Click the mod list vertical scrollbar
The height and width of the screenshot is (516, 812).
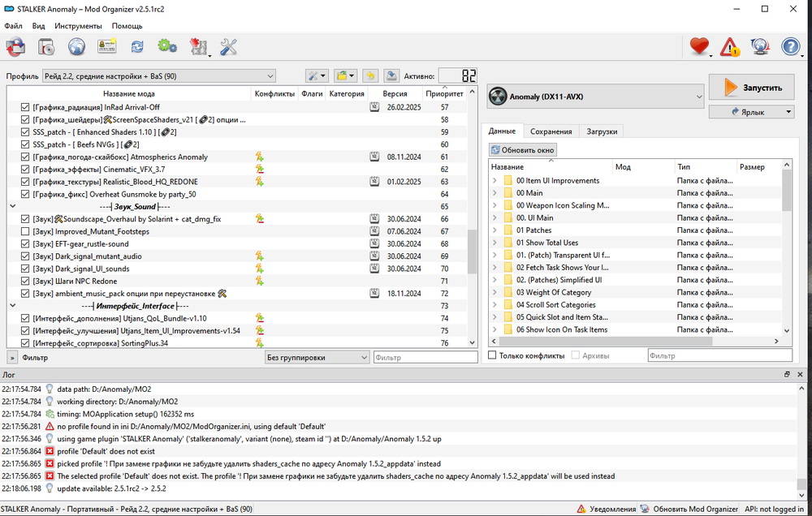472,252
